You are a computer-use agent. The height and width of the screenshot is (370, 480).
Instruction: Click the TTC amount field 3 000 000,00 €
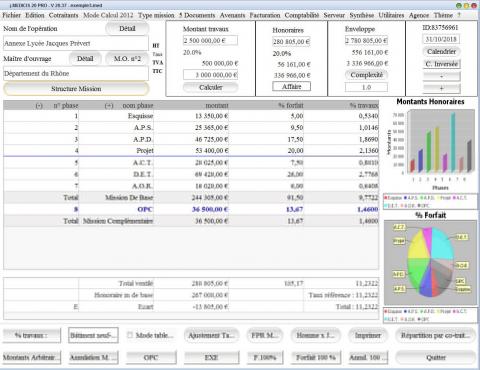click(210, 75)
